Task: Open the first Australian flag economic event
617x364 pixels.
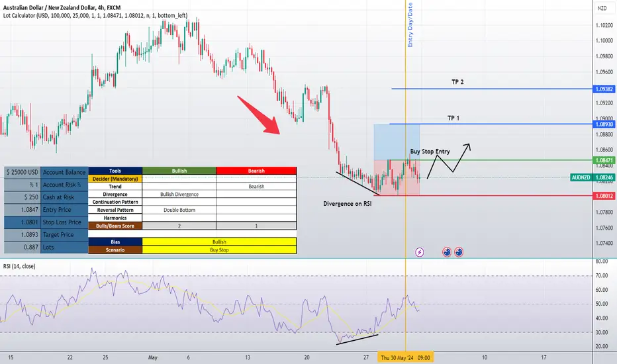Action: [447, 252]
